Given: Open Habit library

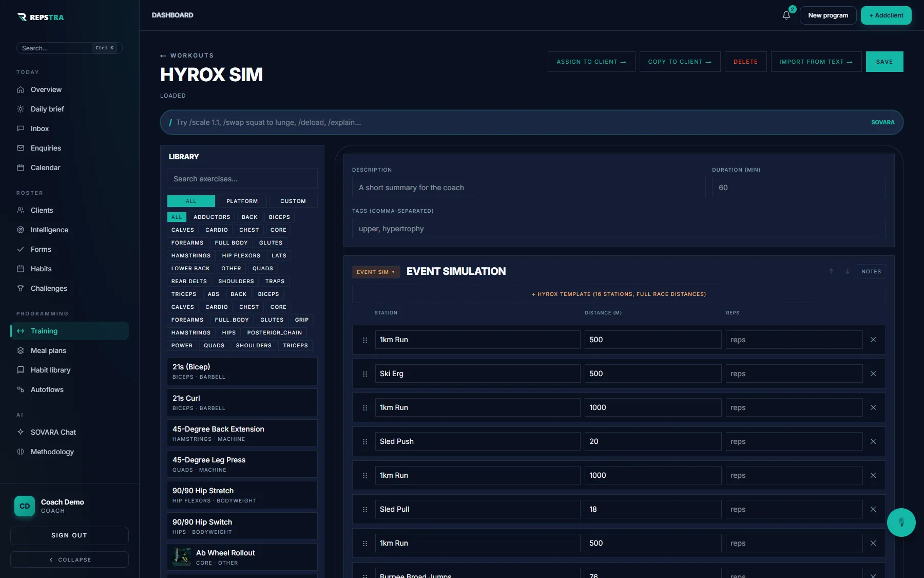Looking at the screenshot, I should pos(69,370).
